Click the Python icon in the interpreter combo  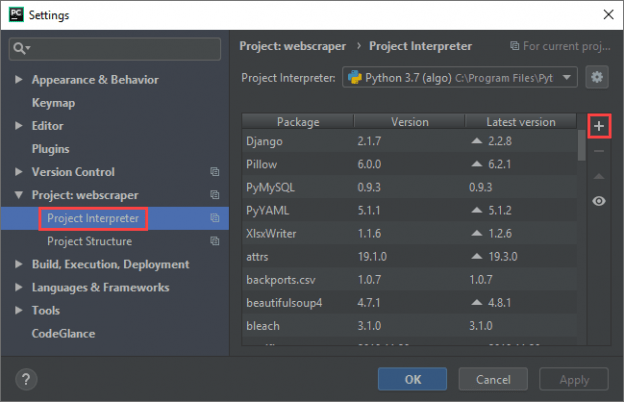(355, 77)
